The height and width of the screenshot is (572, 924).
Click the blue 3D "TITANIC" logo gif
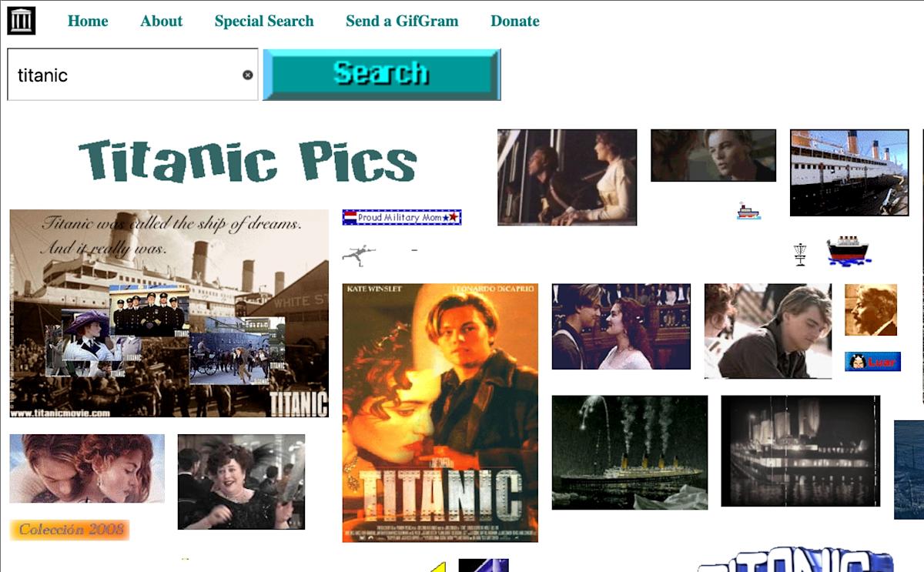(793, 562)
